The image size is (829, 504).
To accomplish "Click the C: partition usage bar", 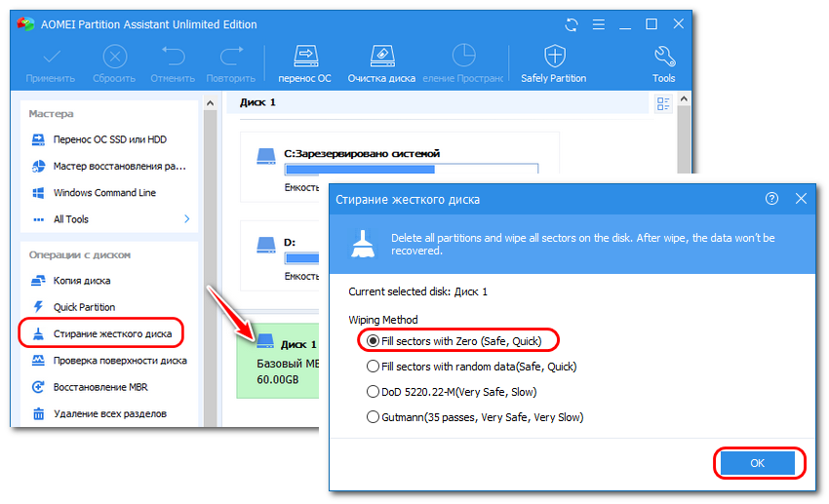I will 412,169.
